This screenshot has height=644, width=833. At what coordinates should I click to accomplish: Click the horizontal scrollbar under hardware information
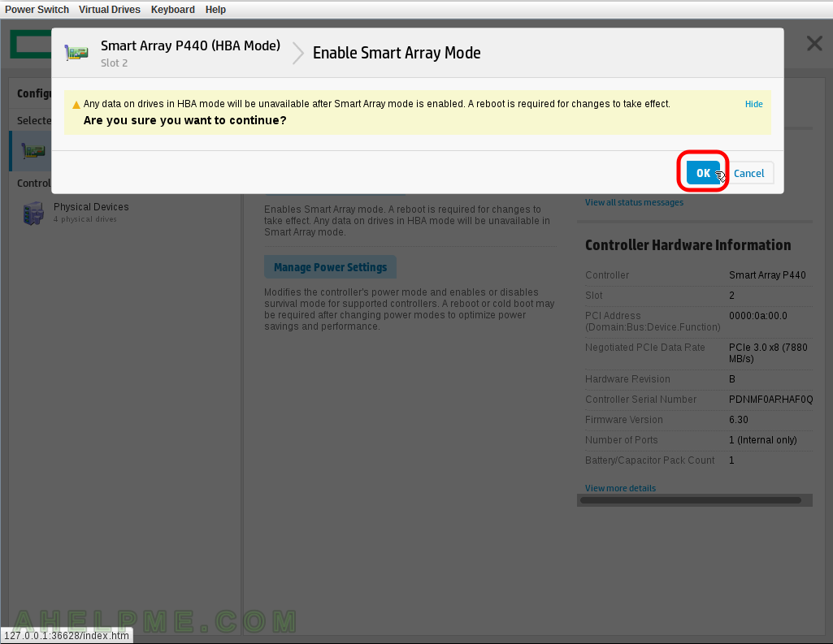tap(690, 500)
